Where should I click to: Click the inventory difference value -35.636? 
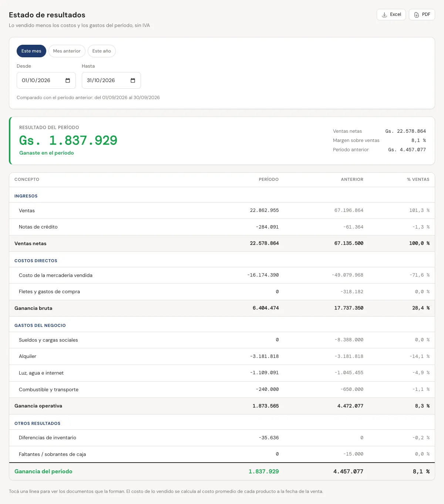pyautogui.click(x=269, y=438)
